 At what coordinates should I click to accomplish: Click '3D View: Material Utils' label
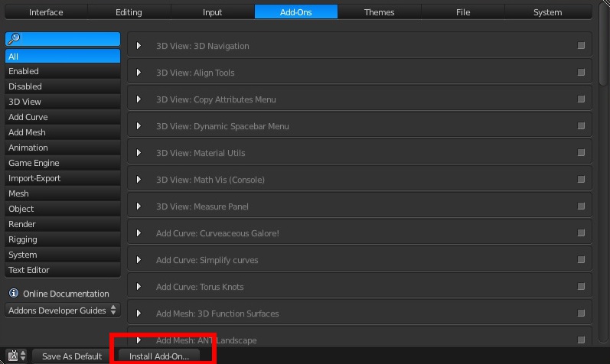(201, 153)
